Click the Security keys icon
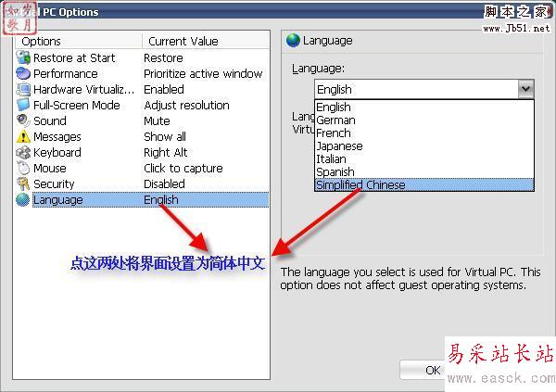 coord(23,183)
